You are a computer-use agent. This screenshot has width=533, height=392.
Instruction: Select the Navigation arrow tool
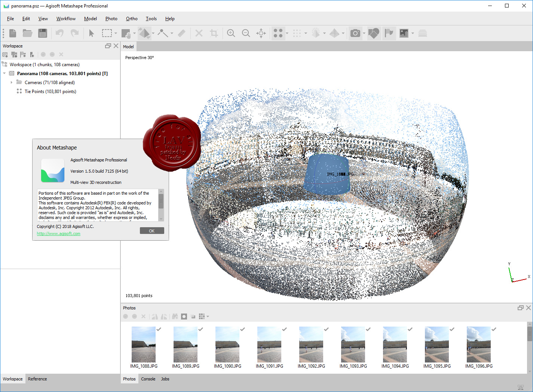point(92,33)
